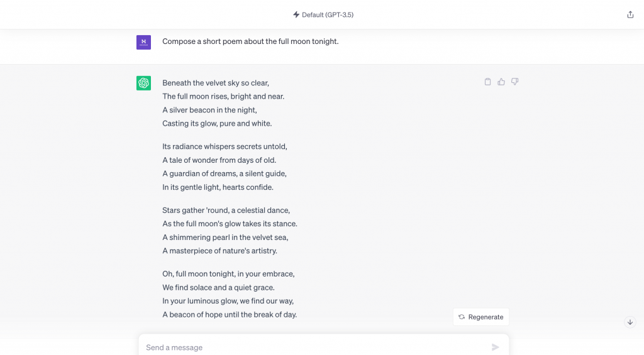Click the line 'Casting its glow, pure and white'
The image size is (644, 355).
click(217, 123)
